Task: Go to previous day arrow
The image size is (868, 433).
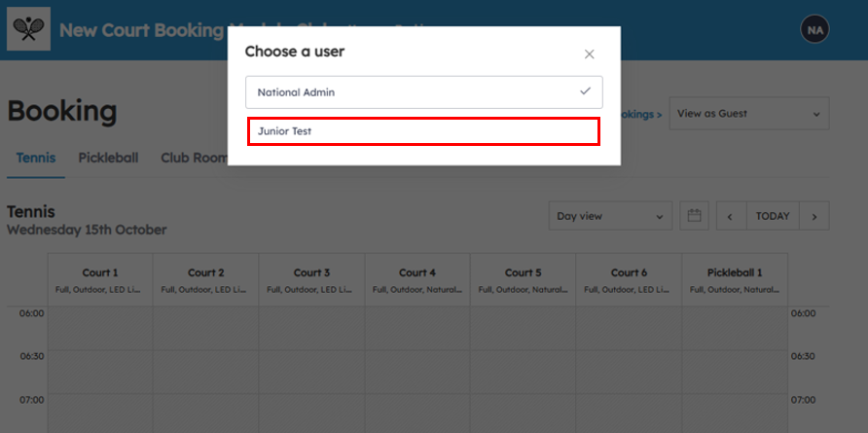Action: pyautogui.click(x=731, y=216)
